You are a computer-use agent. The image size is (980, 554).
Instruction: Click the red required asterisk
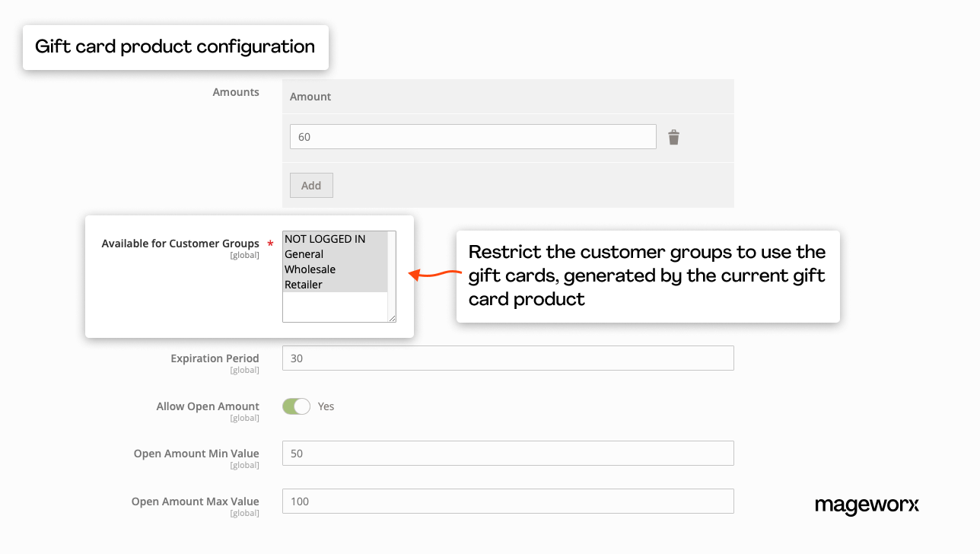click(x=270, y=244)
